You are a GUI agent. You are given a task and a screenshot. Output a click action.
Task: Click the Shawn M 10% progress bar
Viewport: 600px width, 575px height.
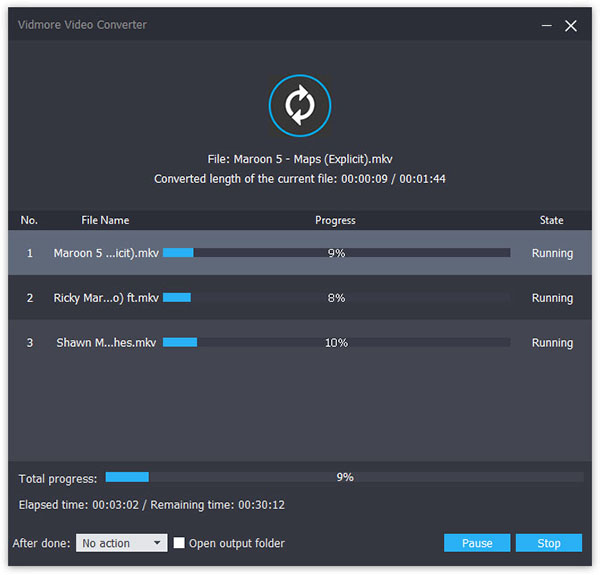pyautogui.click(x=336, y=342)
